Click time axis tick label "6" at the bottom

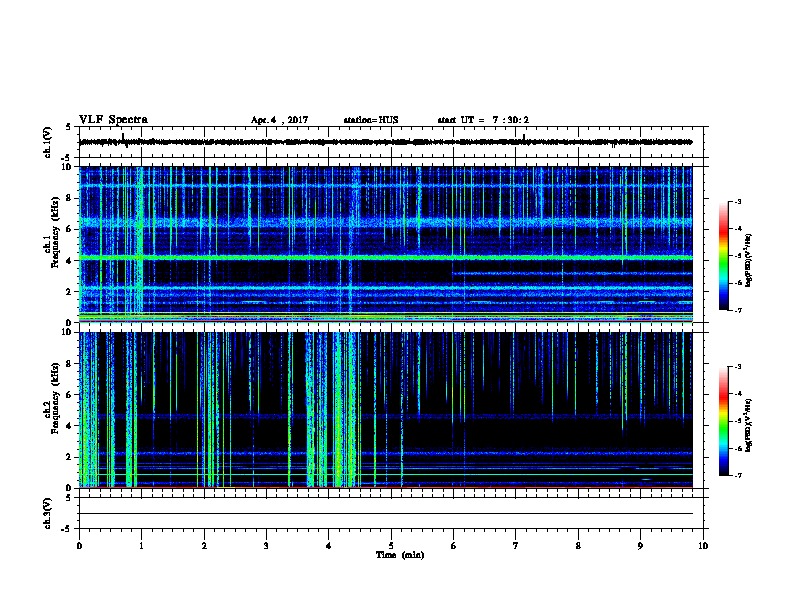point(454,545)
